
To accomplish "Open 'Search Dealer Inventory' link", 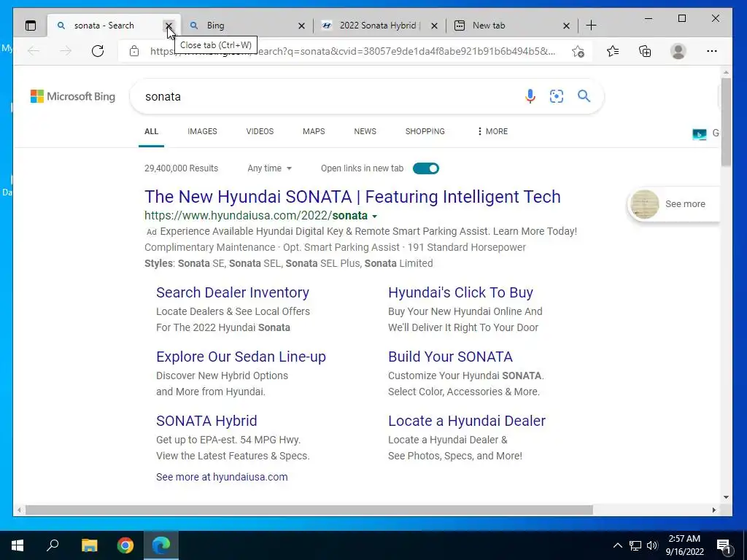I will coord(233,292).
